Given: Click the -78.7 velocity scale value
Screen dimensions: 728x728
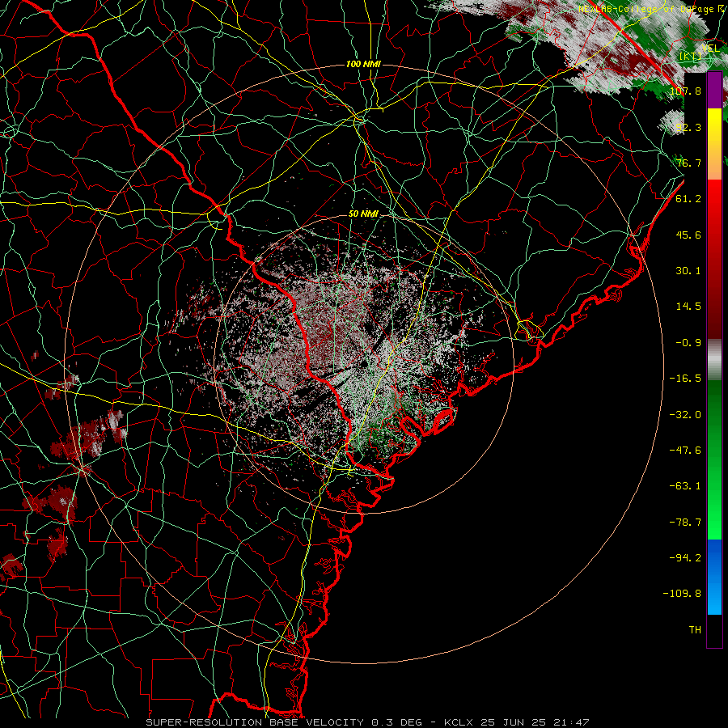Looking at the screenshot, I should [685, 523].
